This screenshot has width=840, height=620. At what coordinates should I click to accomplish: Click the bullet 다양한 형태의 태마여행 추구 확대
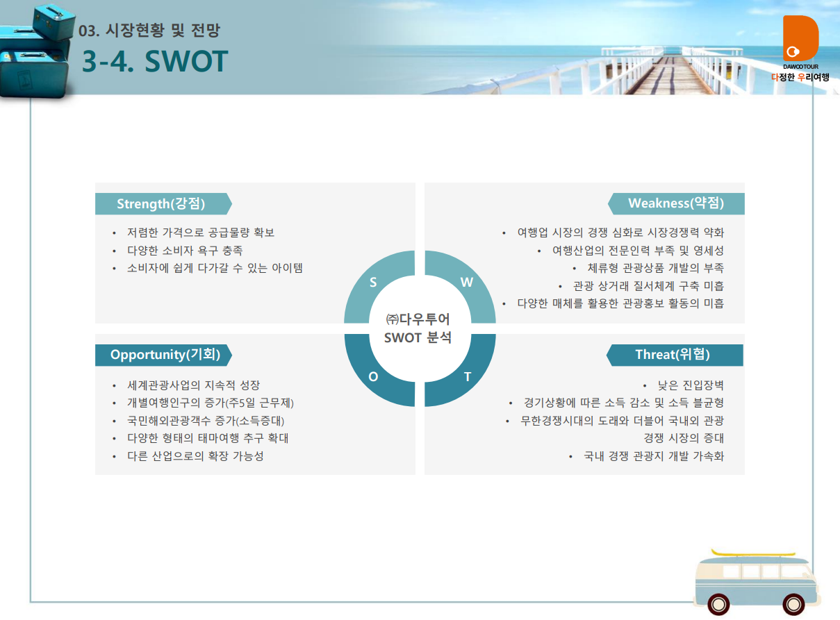tap(208, 438)
